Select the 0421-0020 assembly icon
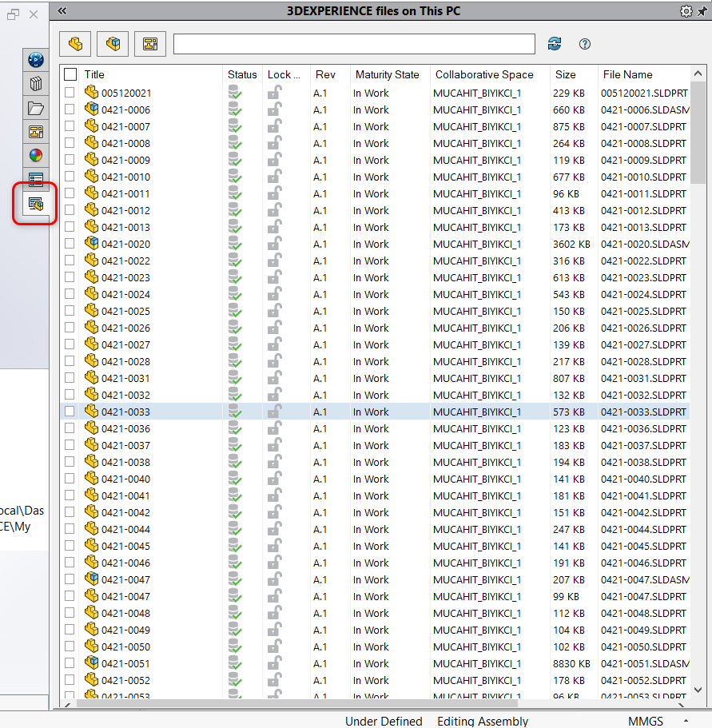 pos(92,243)
